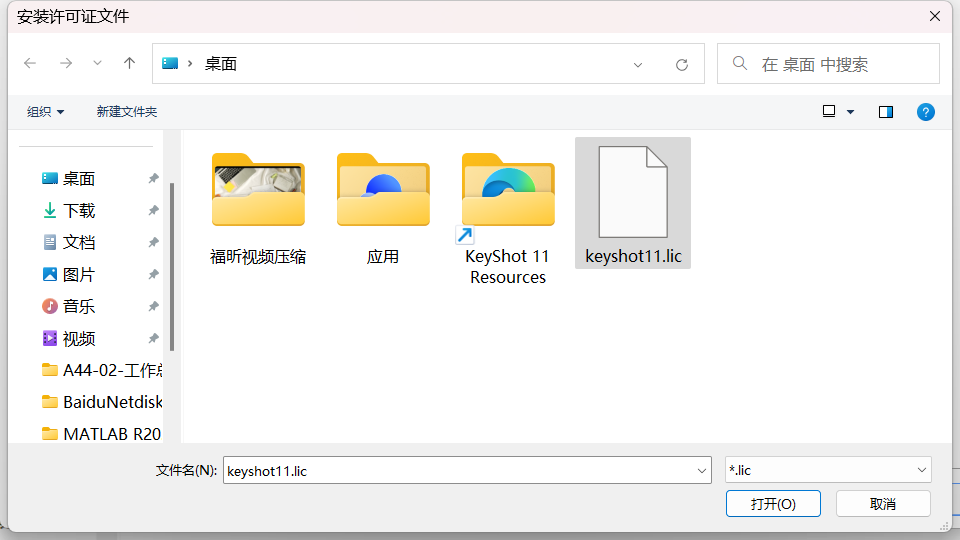Open the 应用 folder
The height and width of the screenshot is (540, 960).
(383, 192)
